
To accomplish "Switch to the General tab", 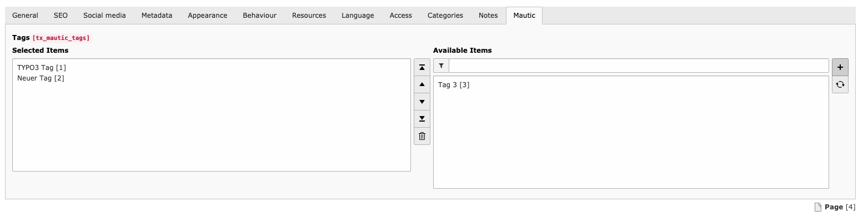I will [25, 16].
